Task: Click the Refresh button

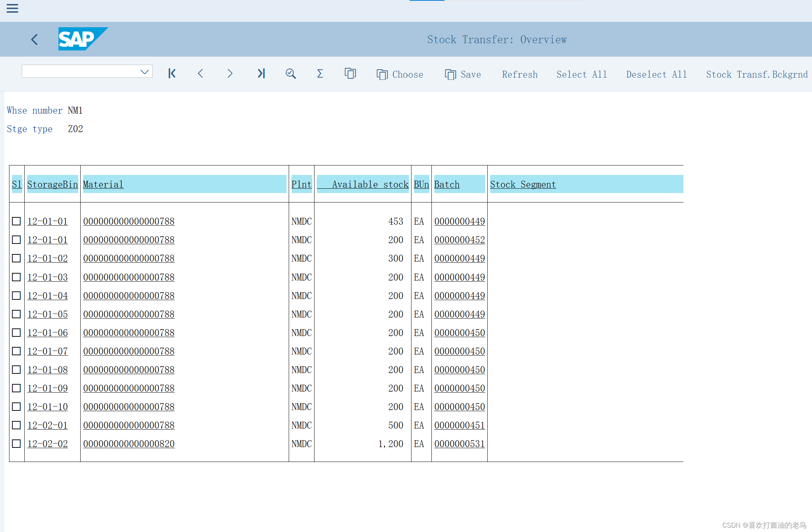Action: [x=520, y=74]
